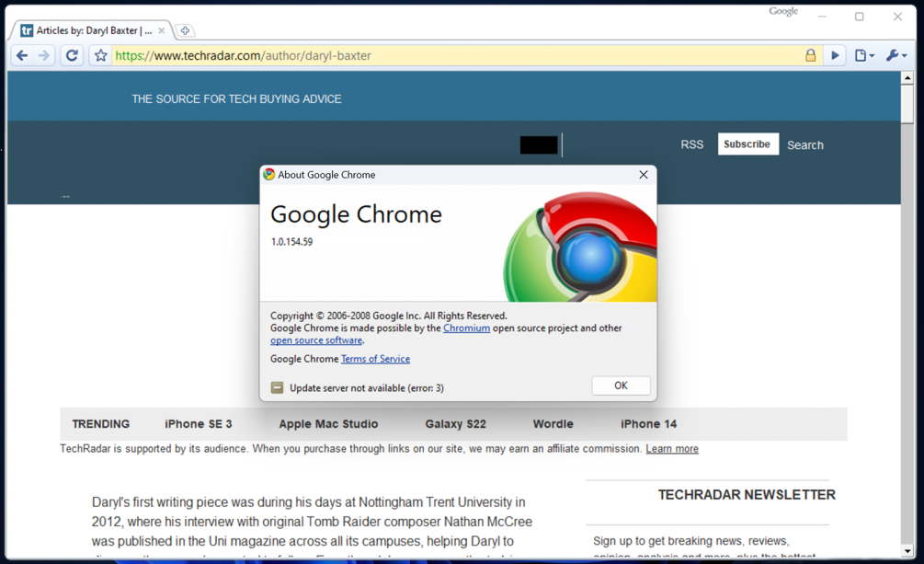Maximize the Chrome window
The width and height of the screenshot is (924, 564).
click(859, 17)
